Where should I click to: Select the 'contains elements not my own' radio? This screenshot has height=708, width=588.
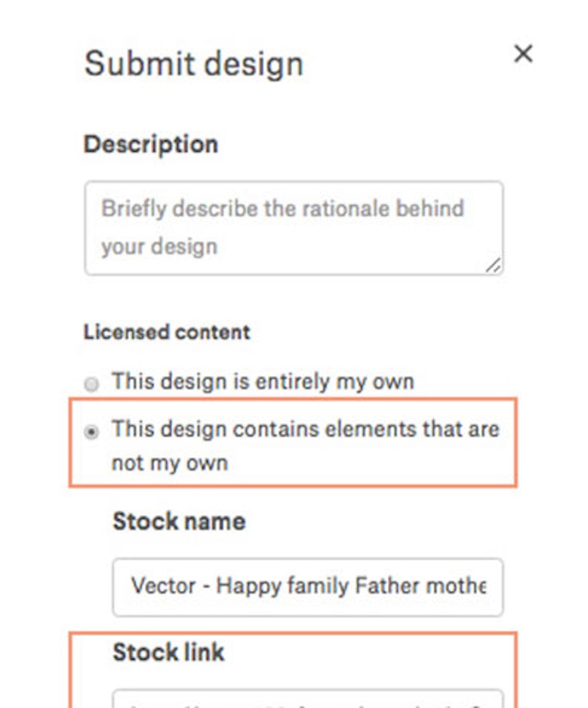coord(91,432)
